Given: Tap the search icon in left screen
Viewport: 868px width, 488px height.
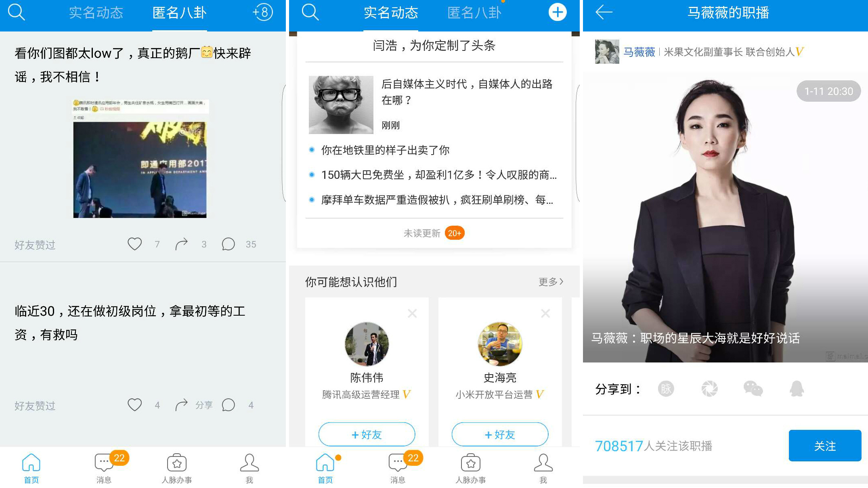Looking at the screenshot, I should (x=17, y=12).
